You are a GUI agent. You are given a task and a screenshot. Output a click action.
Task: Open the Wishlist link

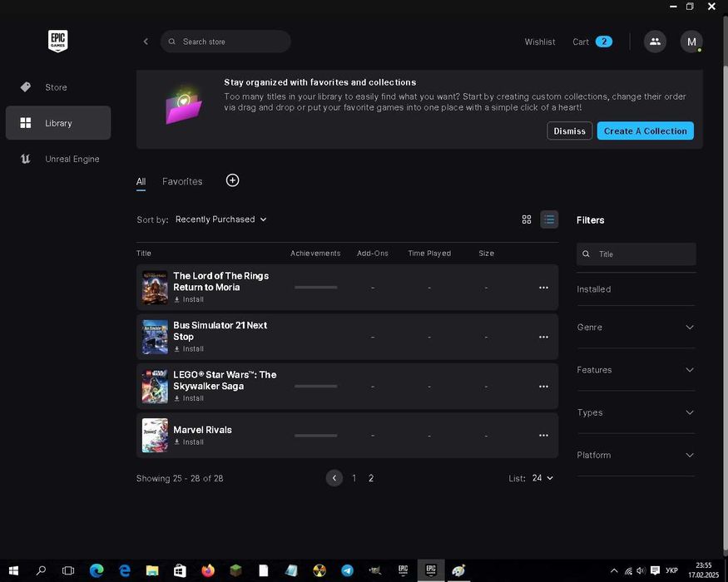pyautogui.click(x=539, y=42)
